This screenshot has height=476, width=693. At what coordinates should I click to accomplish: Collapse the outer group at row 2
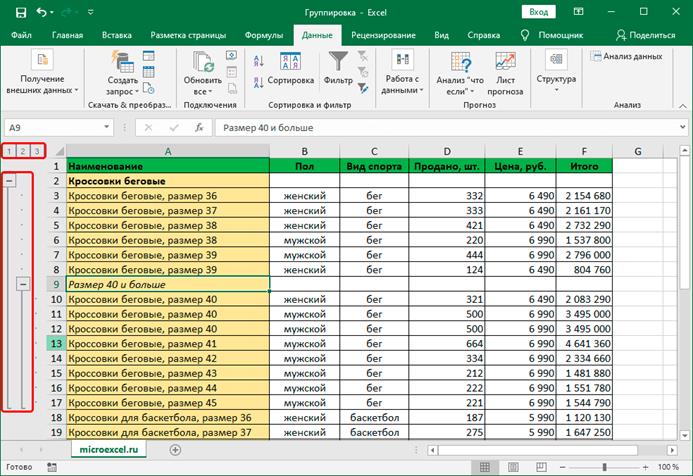[10, 181]
